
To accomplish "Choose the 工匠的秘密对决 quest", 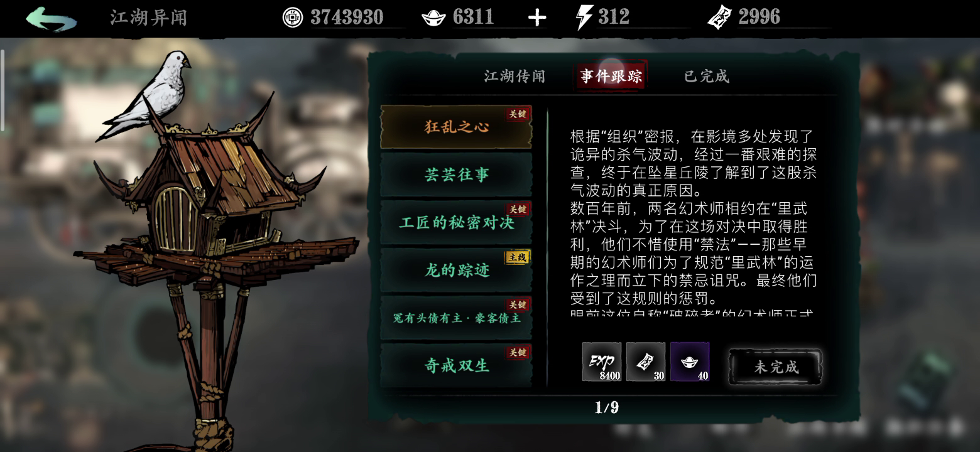I will (456, 222).
